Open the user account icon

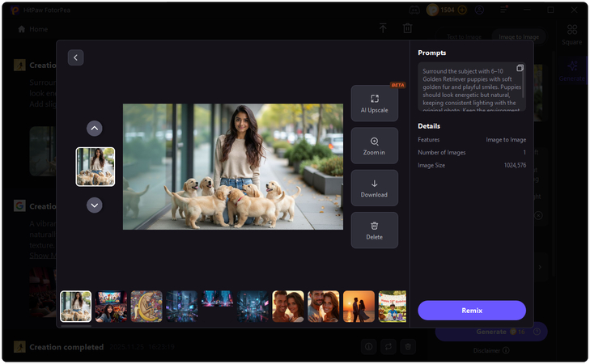pyautogui.click(x=480, y=11)
